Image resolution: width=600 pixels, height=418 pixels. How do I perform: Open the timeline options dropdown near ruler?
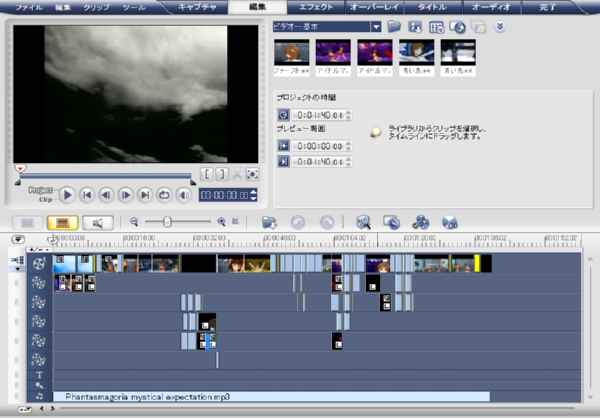(x=18, y=240)
